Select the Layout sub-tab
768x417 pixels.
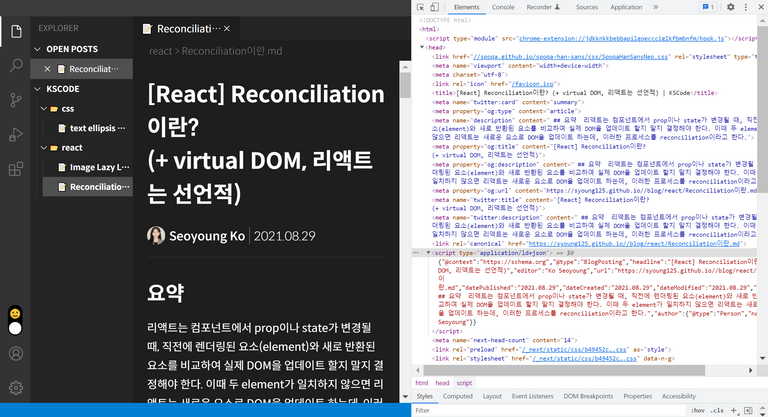(x=492, y=396)
